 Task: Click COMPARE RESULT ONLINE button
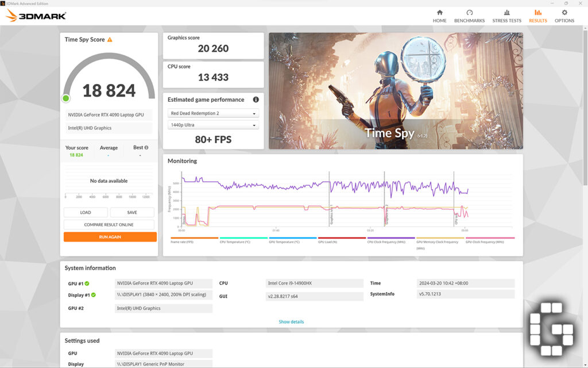[109, 225]
